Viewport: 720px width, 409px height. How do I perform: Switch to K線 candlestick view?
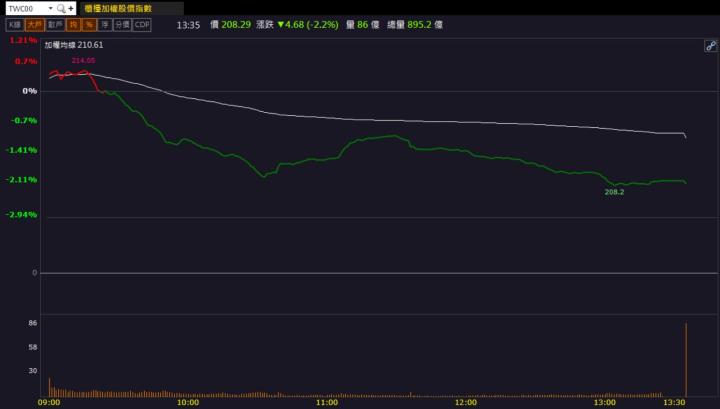(x=15, y=25)
